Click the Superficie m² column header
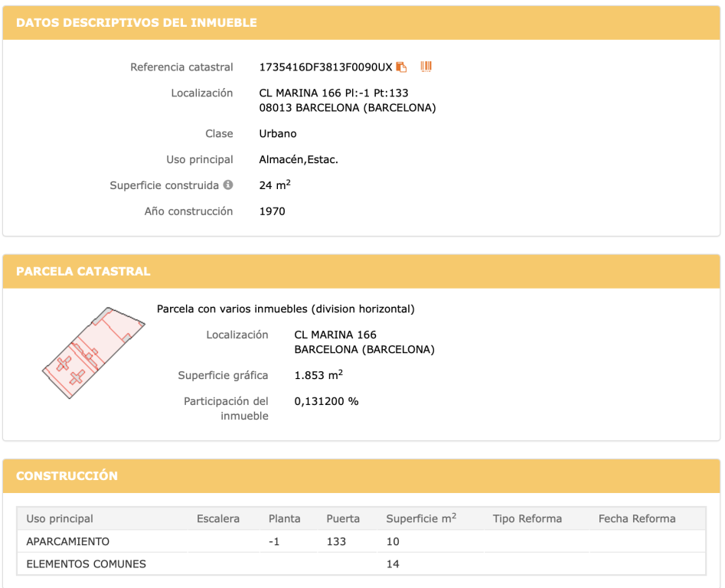 (421, 518)
